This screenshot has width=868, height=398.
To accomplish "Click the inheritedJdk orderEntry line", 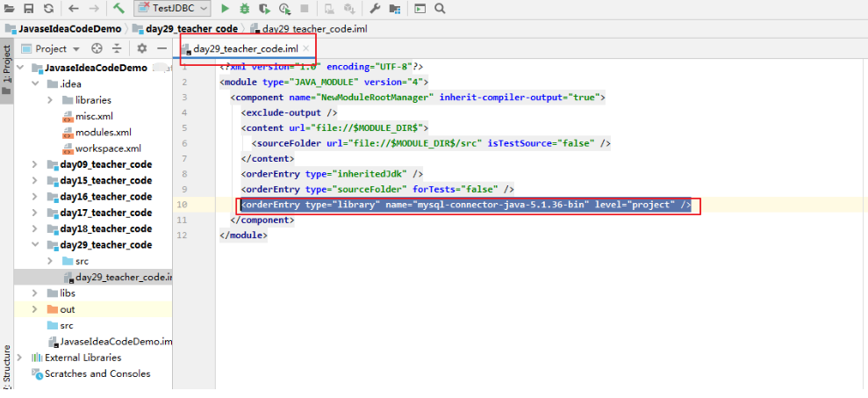I will click(332, 173).
